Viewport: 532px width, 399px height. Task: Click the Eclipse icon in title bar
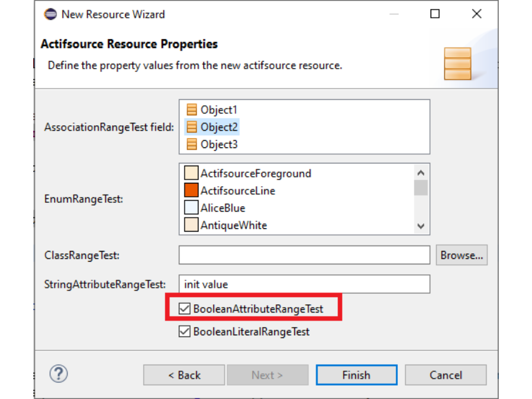pyautogui.click(x=50, y=14)
